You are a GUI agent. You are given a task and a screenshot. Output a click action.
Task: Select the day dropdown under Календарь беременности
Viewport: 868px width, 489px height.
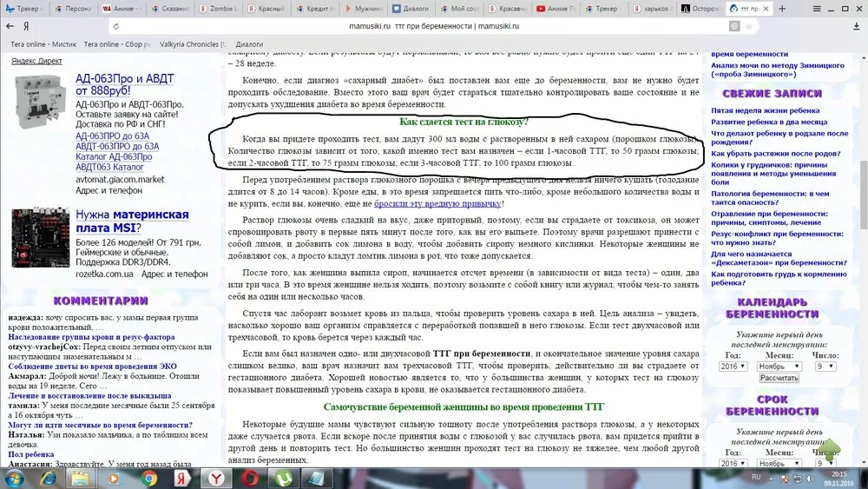coord(825,366)
